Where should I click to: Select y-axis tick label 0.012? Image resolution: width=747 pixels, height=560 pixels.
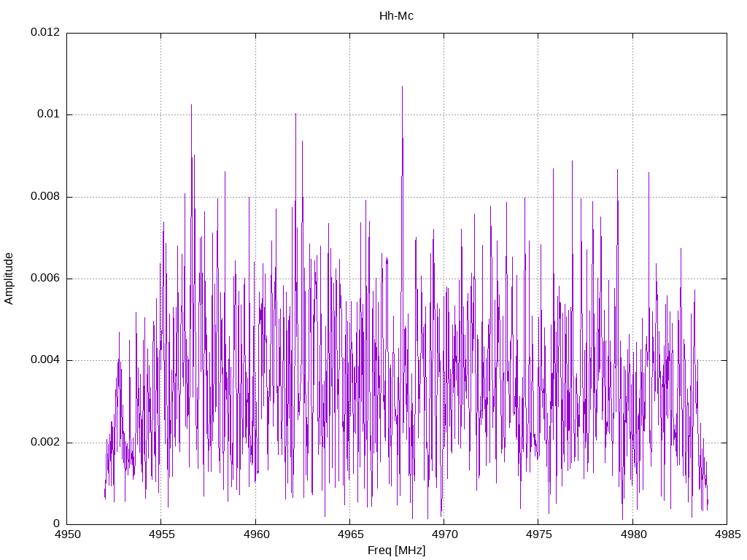(45, 32)
